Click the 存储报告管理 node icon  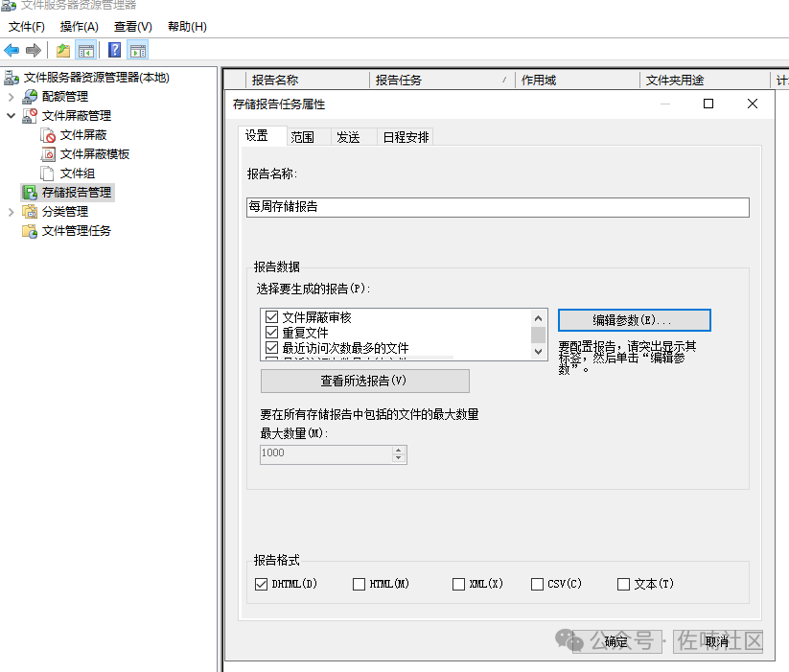(30, 192)
